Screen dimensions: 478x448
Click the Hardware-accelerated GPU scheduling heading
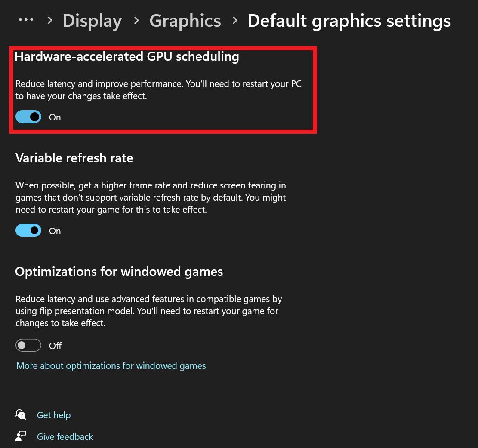127,56
